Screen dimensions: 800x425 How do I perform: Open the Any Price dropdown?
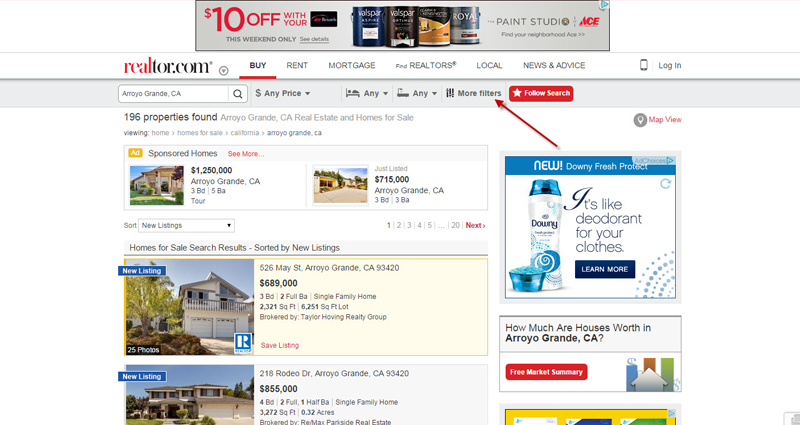[283, 93]
